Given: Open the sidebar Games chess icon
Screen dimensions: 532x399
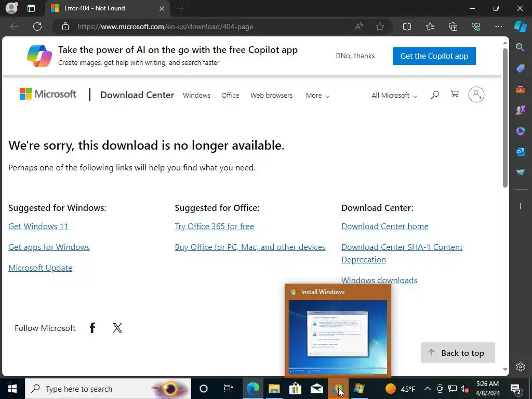Looking at the screenshot, I should click(520, 110).
